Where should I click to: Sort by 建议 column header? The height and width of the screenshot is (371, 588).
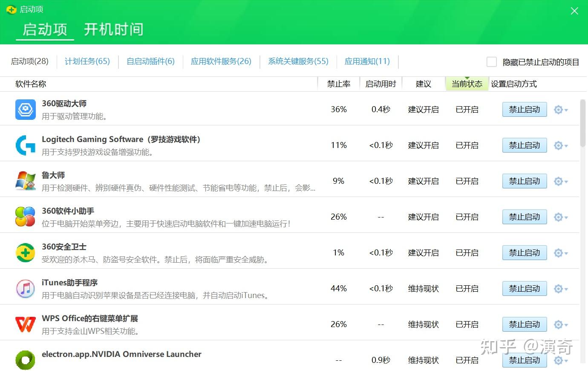point(424,84)
